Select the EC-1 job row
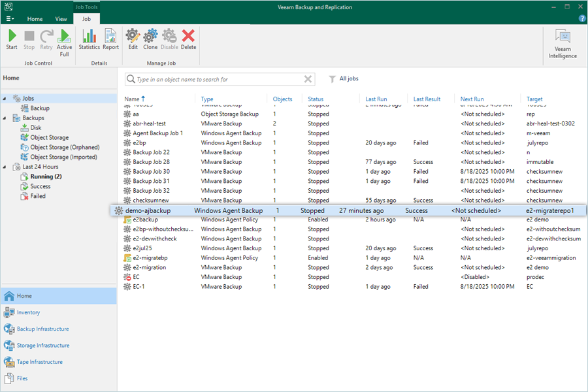Screen dimensions: 588x392 [353, 287]
